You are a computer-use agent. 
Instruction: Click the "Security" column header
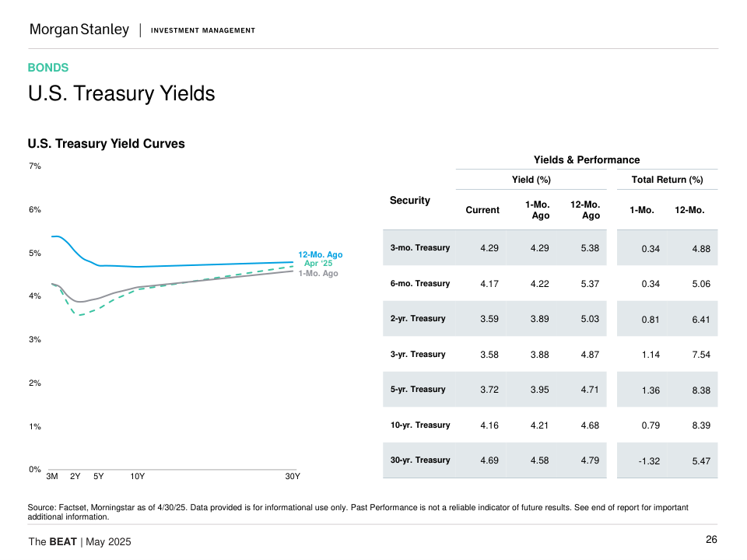coord(410,201)
